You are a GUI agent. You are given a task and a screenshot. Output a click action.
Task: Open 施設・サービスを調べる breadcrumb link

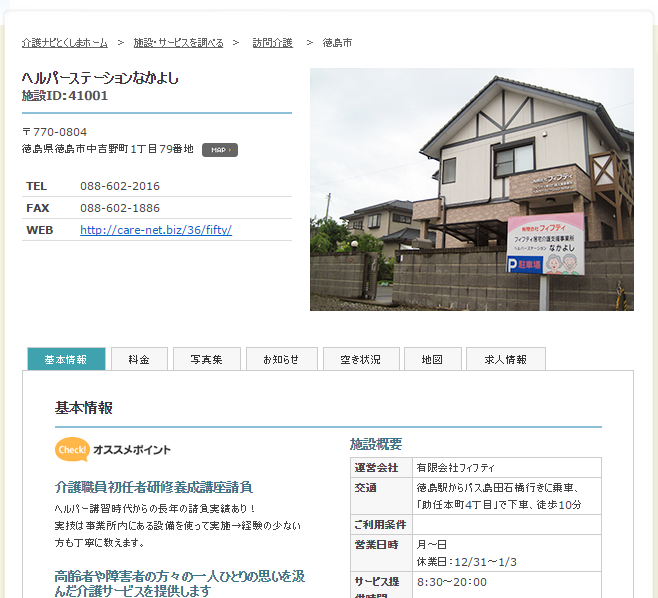coord(178,43)
